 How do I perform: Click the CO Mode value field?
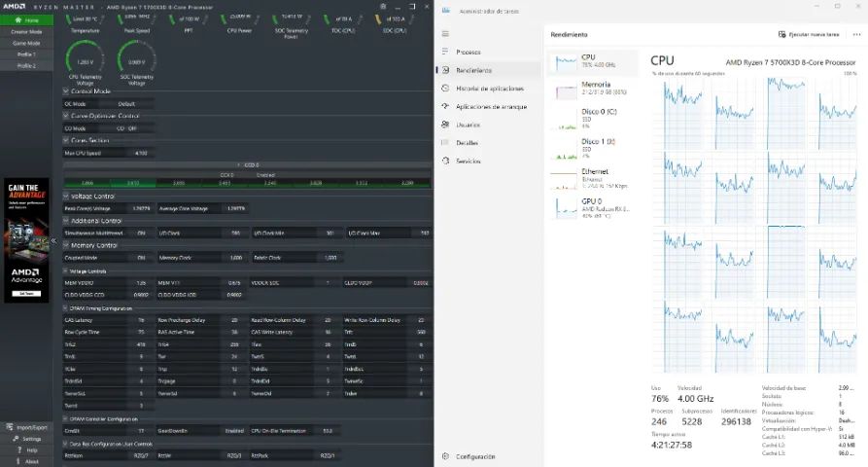tap(126, 128)
